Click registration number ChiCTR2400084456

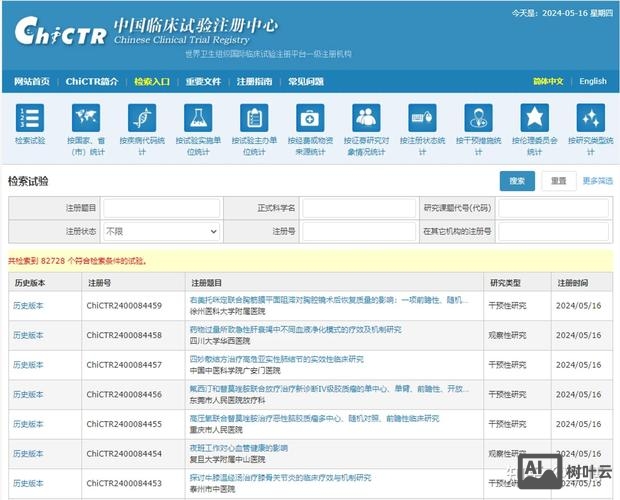click(x=124, y=394)
